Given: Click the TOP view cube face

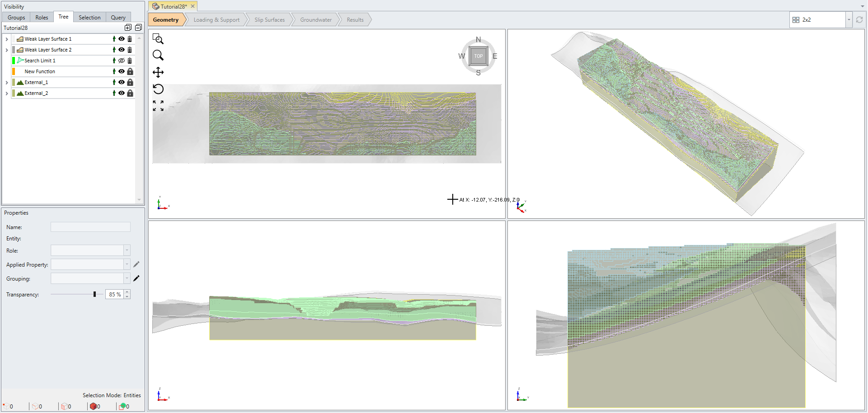Looking at the screenshot, I should click(478, 56).
